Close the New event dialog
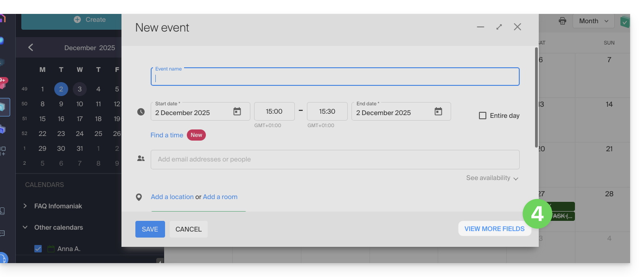 pyautogui.click(x=517, y=27)
